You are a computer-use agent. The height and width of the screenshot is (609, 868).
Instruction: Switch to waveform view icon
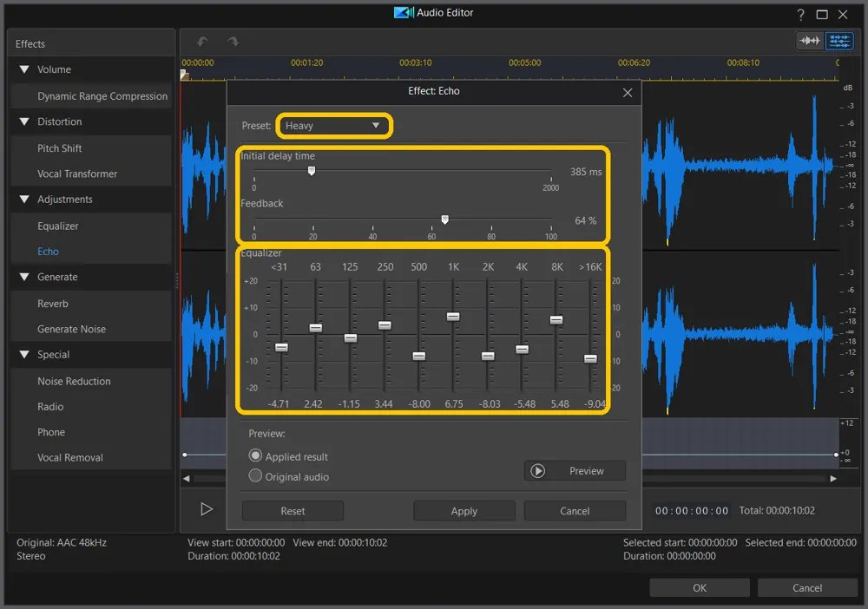click(809, 41)
